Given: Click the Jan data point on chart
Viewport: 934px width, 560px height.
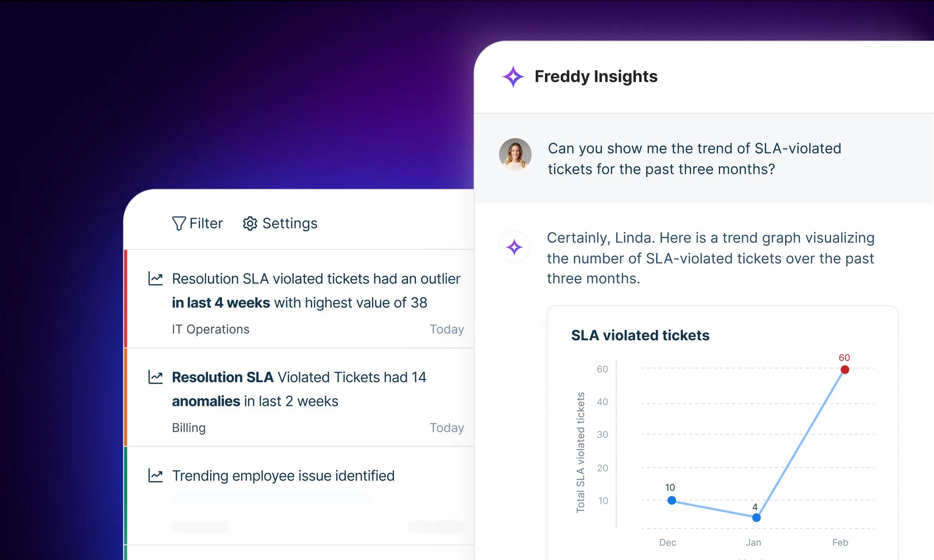Looking at the screenshot, I should [756, 518].
